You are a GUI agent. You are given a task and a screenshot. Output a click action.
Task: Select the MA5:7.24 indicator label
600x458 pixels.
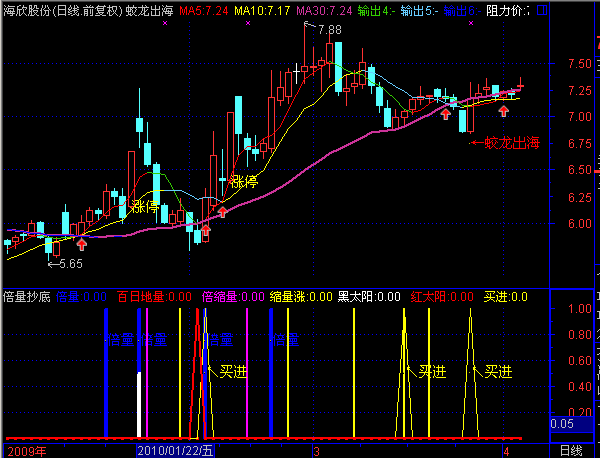203,10
